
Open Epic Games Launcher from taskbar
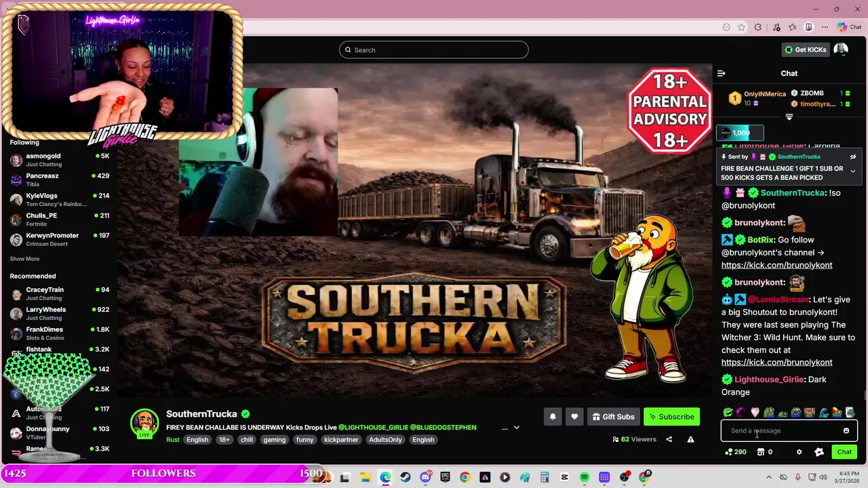tap(445, 478)
